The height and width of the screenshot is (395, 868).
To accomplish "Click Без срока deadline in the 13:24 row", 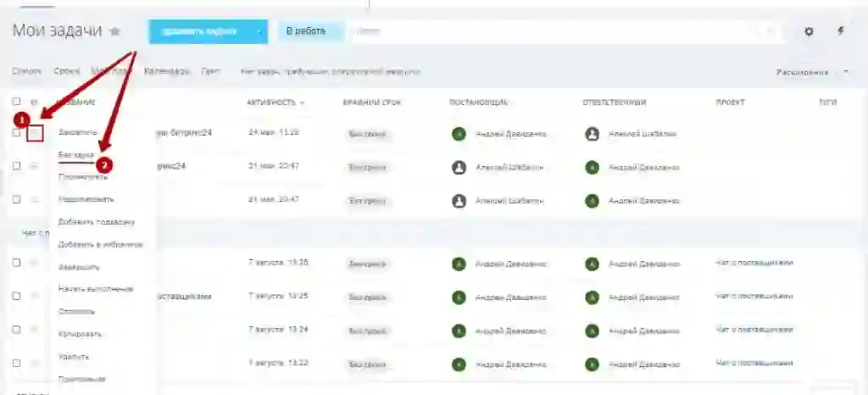I will tap(366, 331).
